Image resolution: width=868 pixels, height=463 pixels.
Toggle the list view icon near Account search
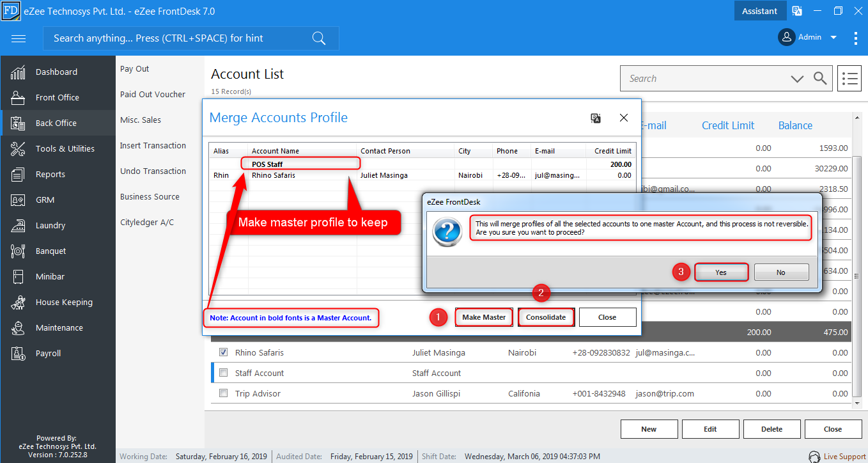point(849,79)
